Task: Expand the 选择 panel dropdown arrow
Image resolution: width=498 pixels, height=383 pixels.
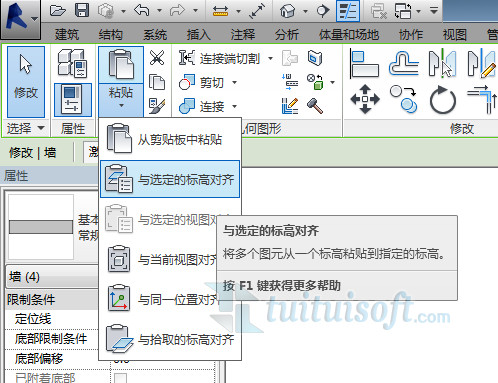Action: point(41,128)
